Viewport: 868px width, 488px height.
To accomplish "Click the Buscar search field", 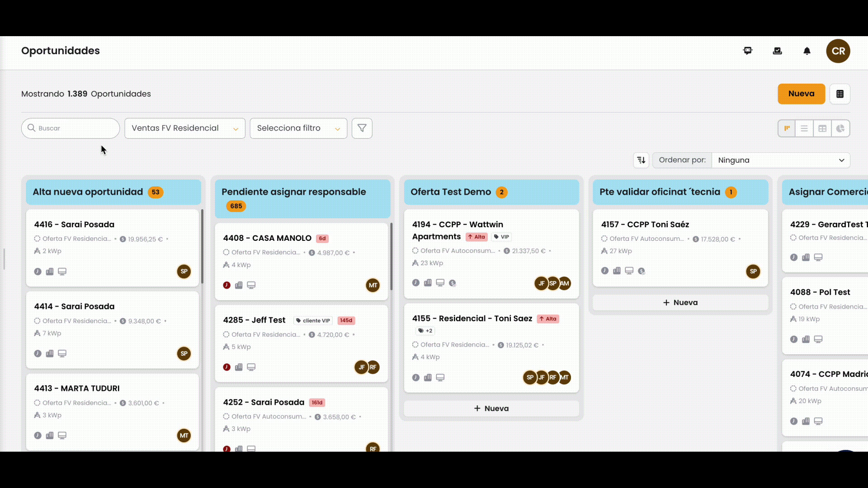I will click(x=71, y=128).
